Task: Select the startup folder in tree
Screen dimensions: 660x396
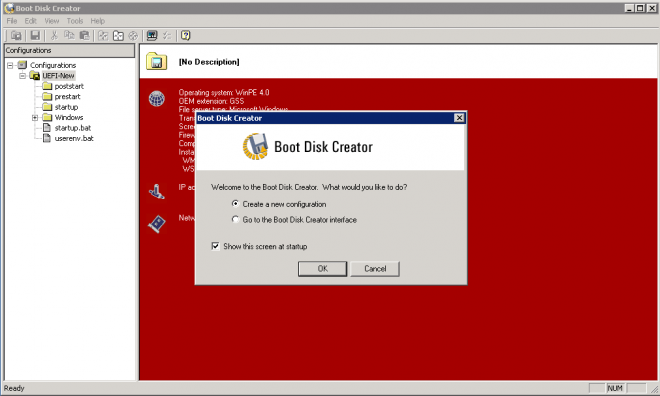Action: [x=66, y=107]
